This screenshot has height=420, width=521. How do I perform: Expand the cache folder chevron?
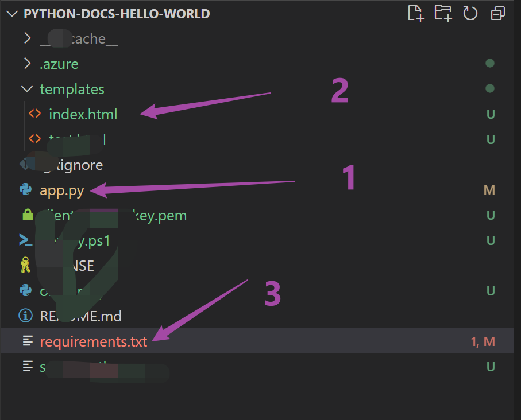[27, 38]
